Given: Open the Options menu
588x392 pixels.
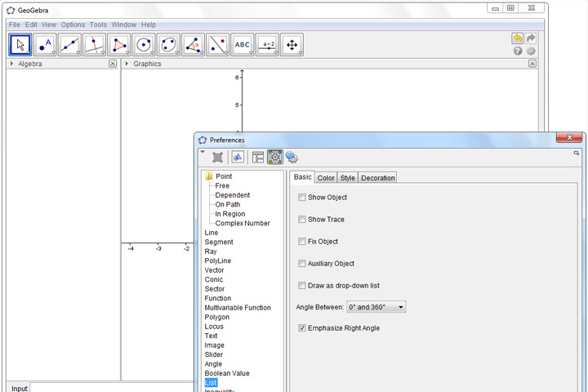Looking at the screenshot, I should pos(73,24).
